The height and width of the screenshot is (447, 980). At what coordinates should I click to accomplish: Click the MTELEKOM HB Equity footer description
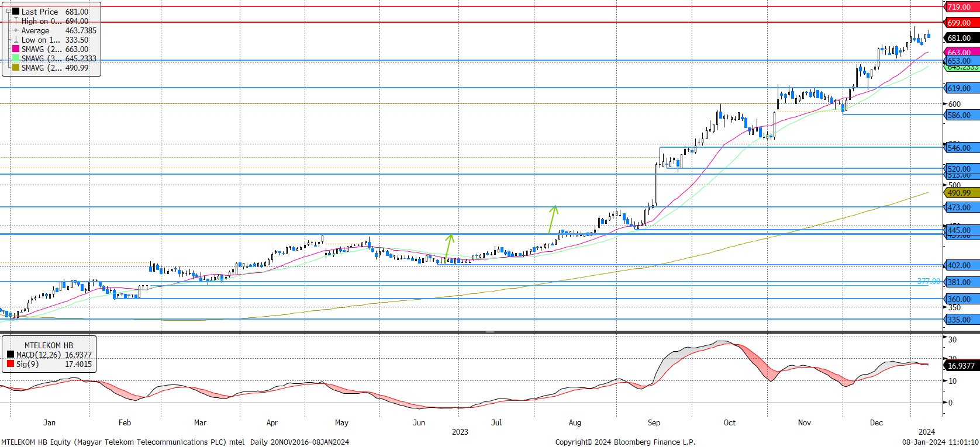tap(175, 442)
